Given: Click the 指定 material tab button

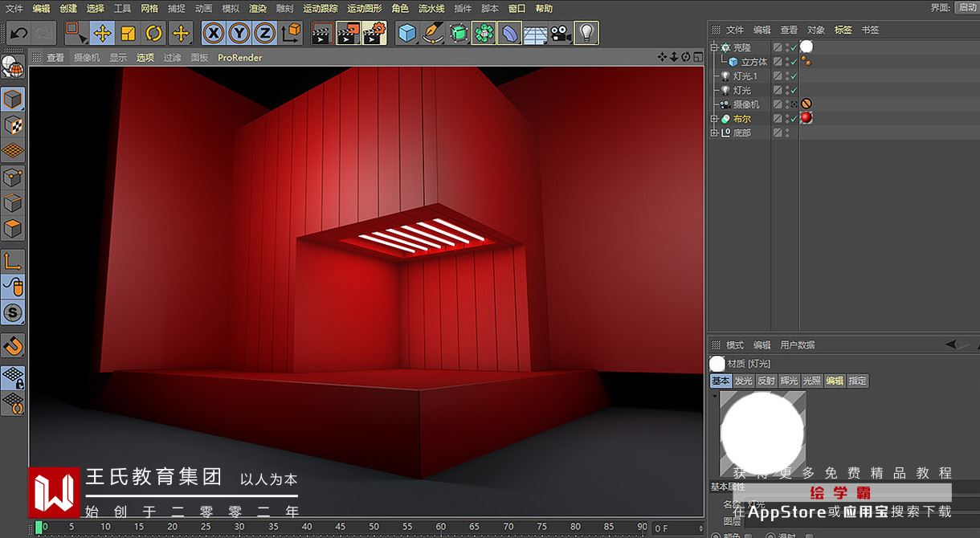Looking at the screenshot, I should coord(858,381).
